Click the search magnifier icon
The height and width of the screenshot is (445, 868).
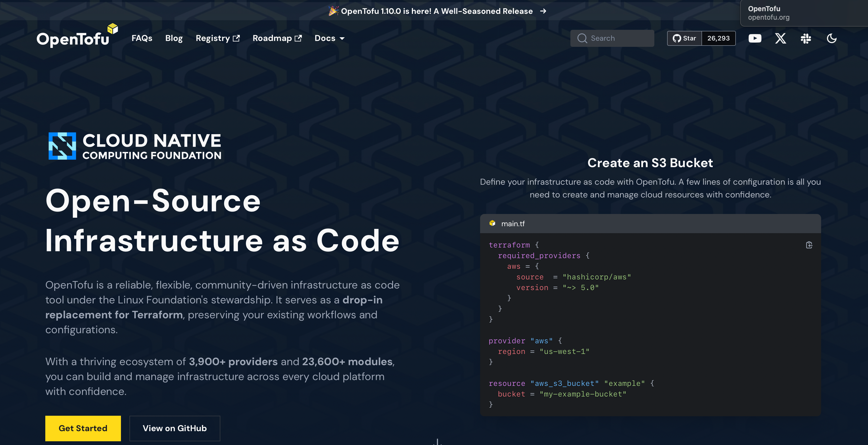(x=582, y=38)
